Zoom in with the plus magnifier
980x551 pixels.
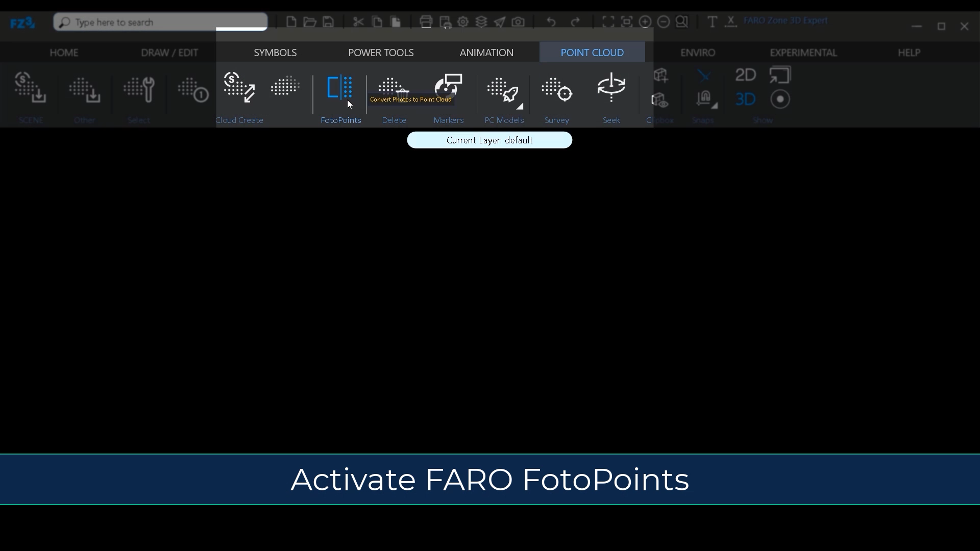click(645, 22)
